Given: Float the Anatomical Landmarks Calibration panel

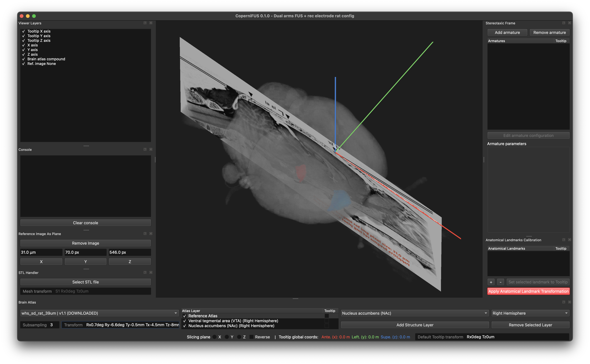Looking at the screenshot, I should pos(564,240).
